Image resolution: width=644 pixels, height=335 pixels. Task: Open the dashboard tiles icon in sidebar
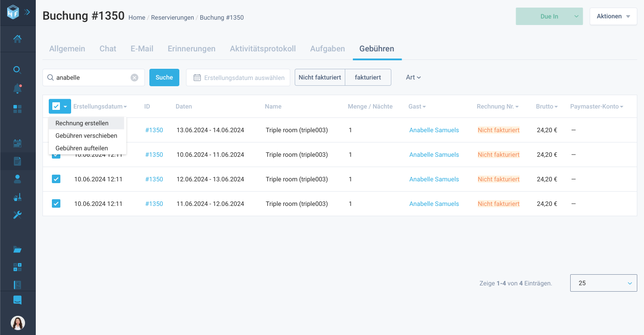pyautogui.click(x=17, y=109)
